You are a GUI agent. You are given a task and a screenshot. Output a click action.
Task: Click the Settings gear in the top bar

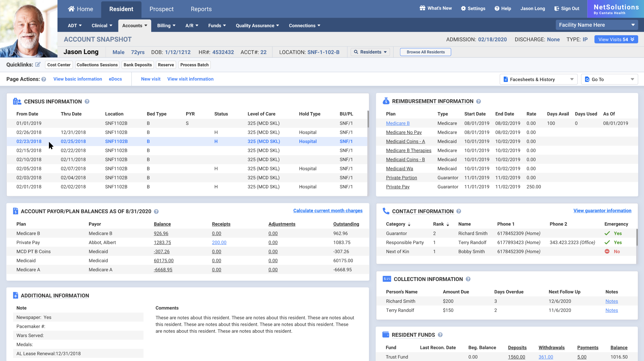click(463, 8)
